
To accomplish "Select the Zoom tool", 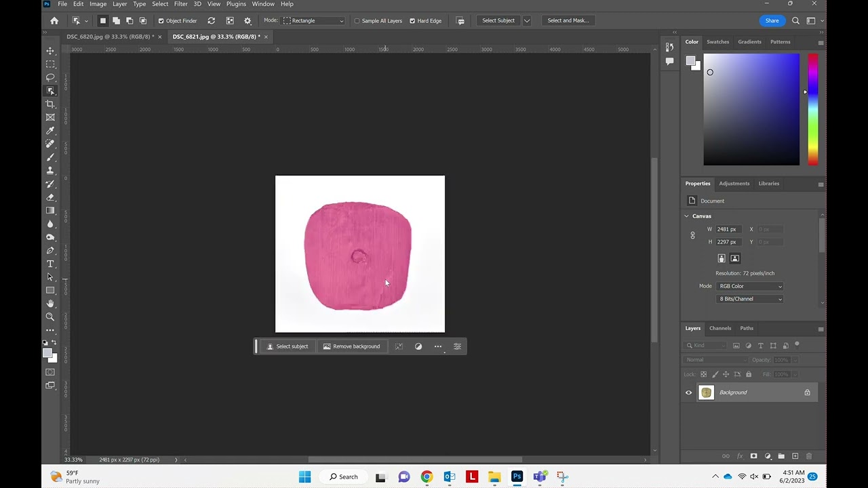I will tap(50, 317).
